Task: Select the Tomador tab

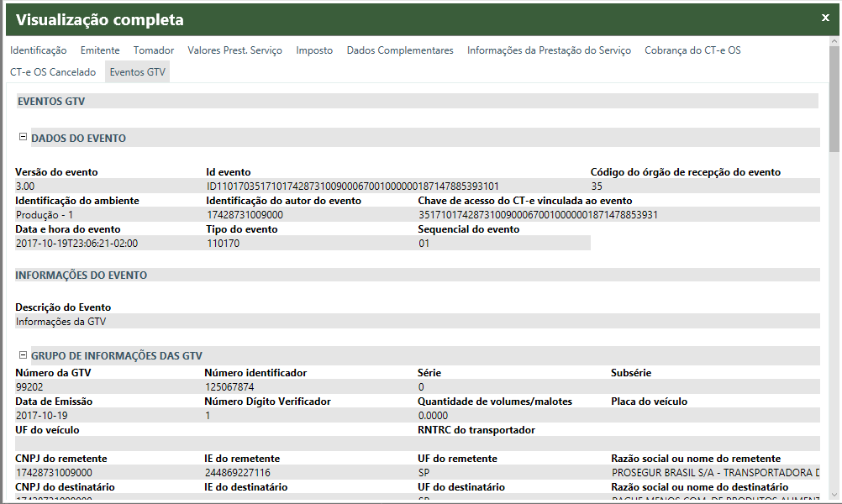Action: pos(154,50)
